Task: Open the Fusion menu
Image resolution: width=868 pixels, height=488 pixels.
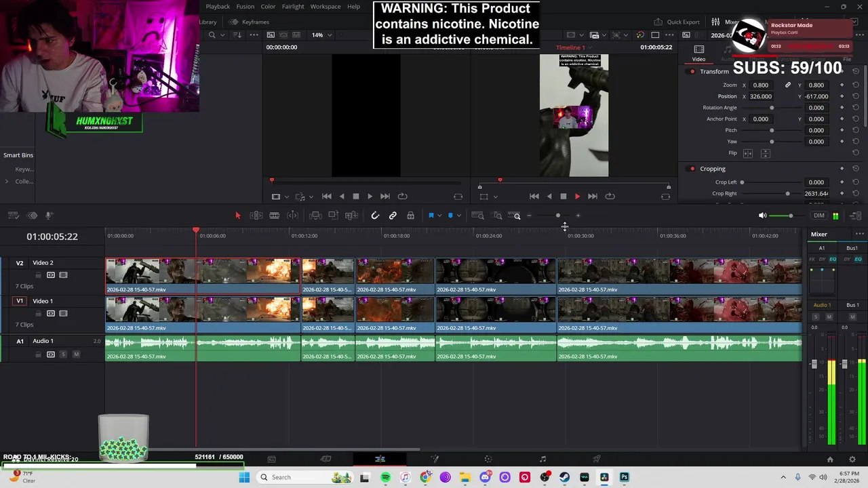Action: (x=245, y=7)
